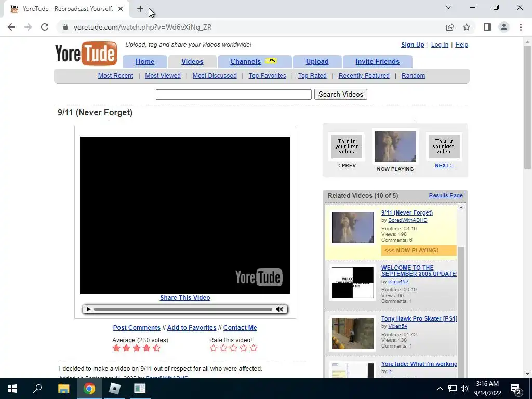Viewport: 532px width, 399px height.
Task: Click the share page icon in address bar
Action: pos(450,27)
